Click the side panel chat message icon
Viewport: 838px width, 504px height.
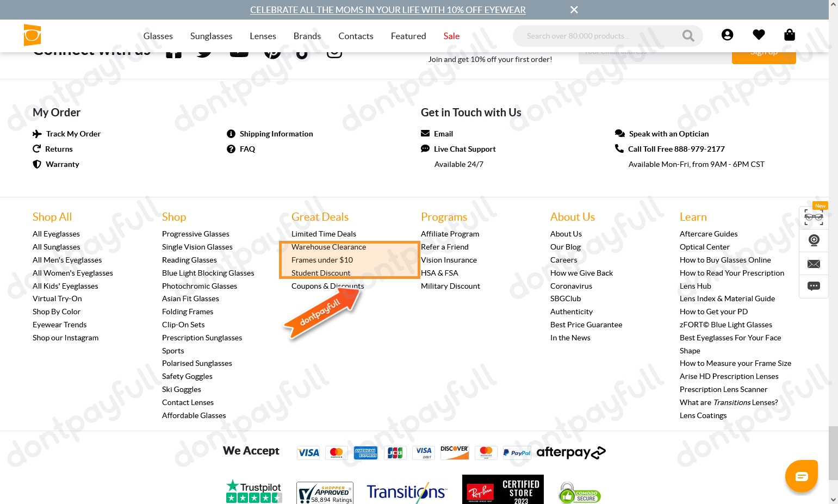(x=814, y=286)
